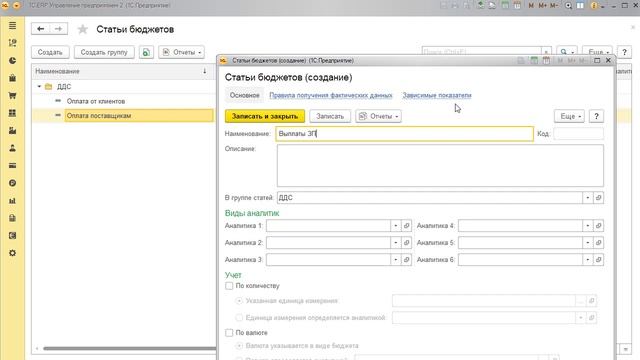Add Статьи бюджетов to favorites with star
Viewport: 640px width, 360px height.
(82, 29)
